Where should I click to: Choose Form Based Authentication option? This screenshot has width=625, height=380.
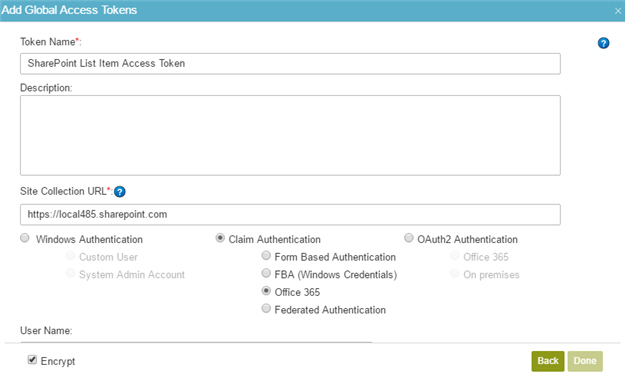(266, 256)
